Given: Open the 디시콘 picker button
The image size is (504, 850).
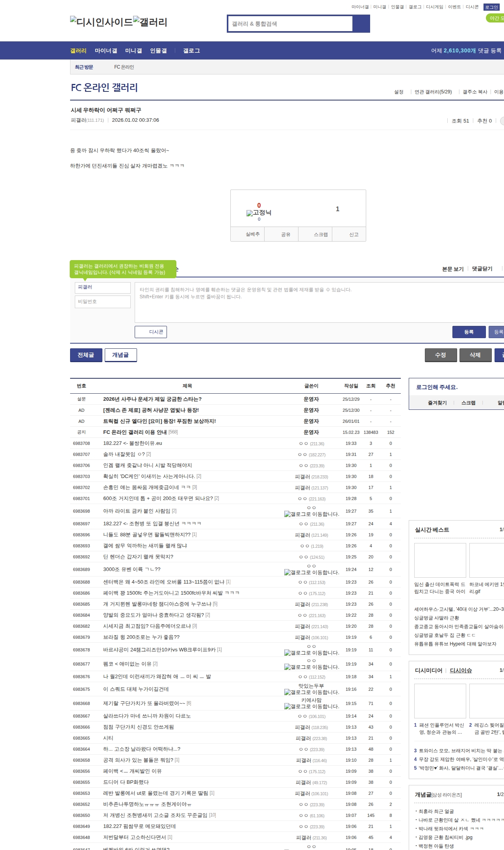Looking at the screenshot, I should pyautogui.click(x=151, y=332).
